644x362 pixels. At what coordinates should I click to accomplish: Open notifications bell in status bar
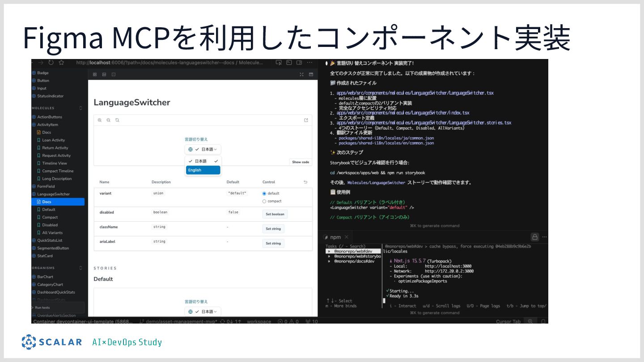tap(543, 321)
